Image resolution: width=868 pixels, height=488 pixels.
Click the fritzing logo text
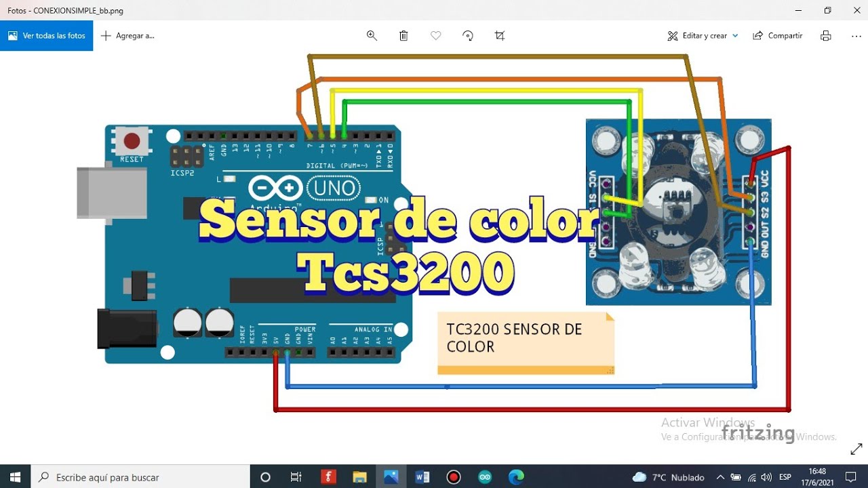pyautogui.click(x=757, y=433)
